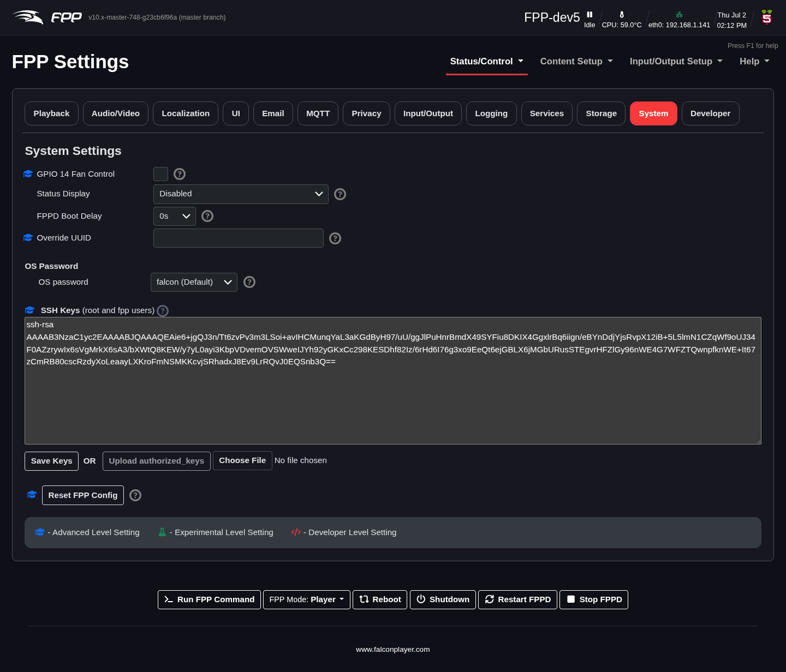
Task: Enable the GPIO 14 Fan Control checkbox
Action: click(x=160, y=174)
